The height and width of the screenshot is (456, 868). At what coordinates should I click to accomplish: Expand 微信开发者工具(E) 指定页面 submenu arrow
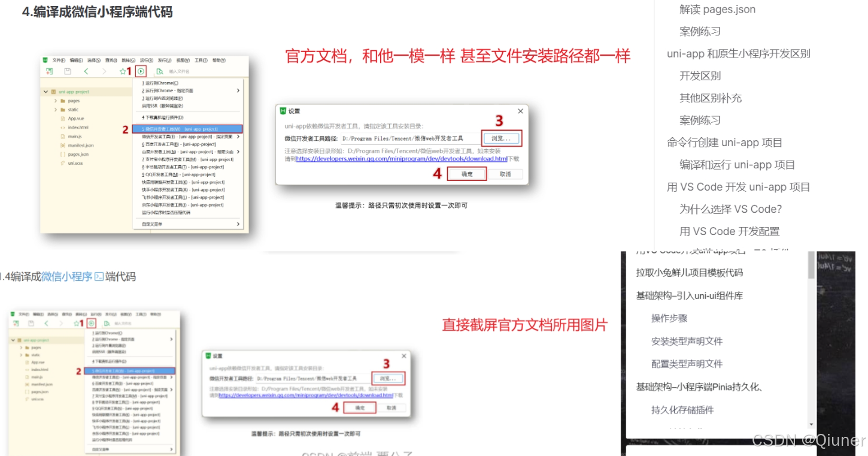click(238, 137)
